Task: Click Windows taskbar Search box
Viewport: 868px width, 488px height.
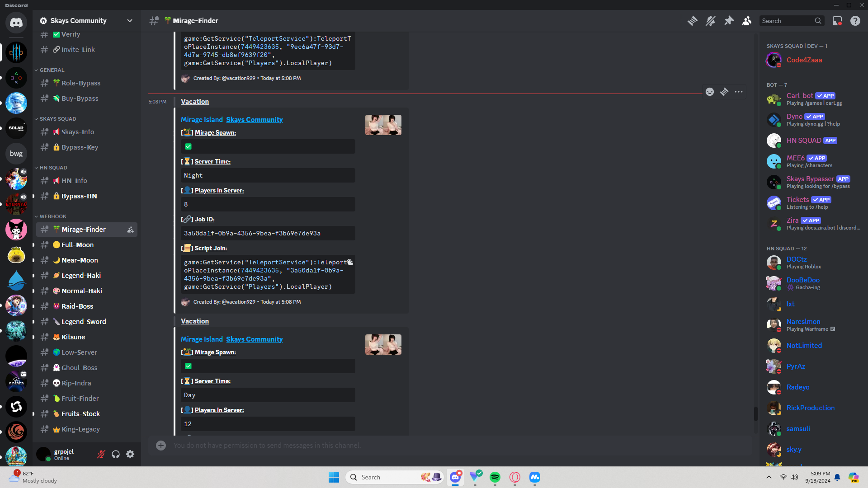Action: point(395,477)
